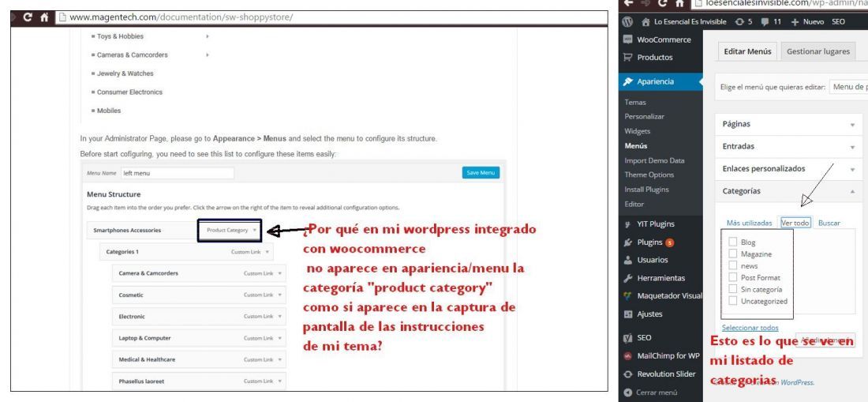Check the Post Format category checkbox

click(733, 277)
